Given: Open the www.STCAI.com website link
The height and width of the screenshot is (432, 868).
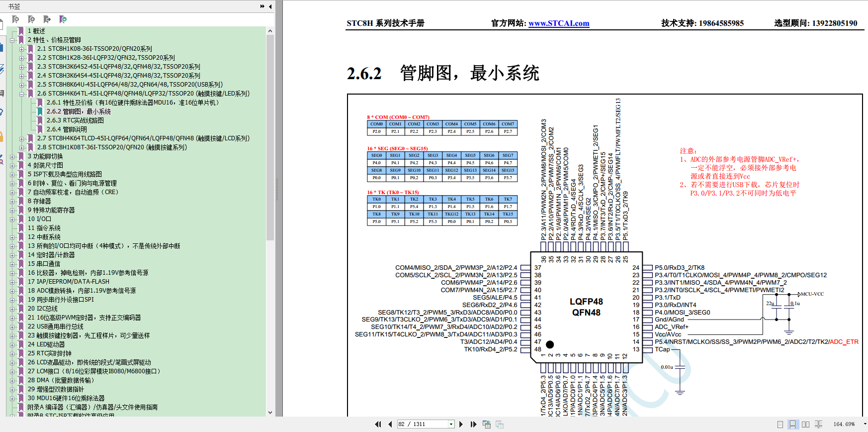Looking at the screenshot, I should 559,23.
